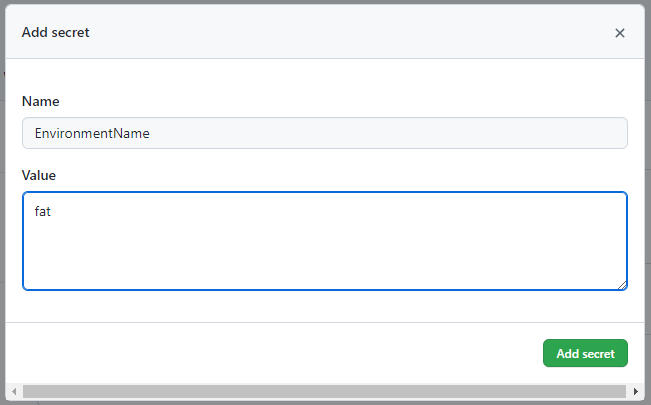Click the Name input field
651x405 pixels.
pyautogui.click(x=324, y=133)
